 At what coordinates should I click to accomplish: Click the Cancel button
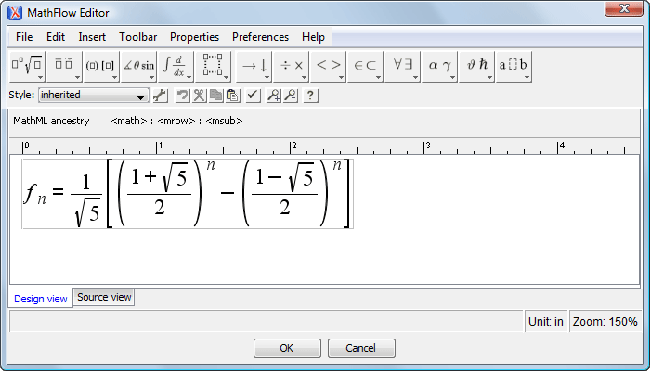[x=361, y=348]
